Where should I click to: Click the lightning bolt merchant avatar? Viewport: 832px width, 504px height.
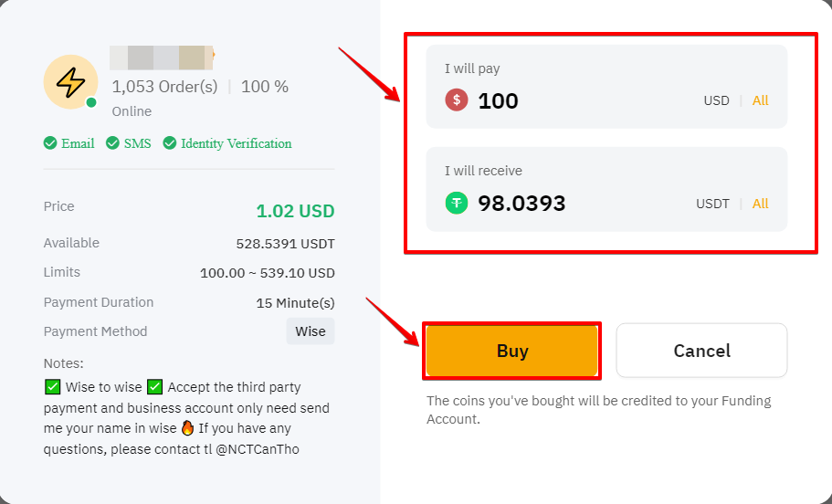coord(70,81)
